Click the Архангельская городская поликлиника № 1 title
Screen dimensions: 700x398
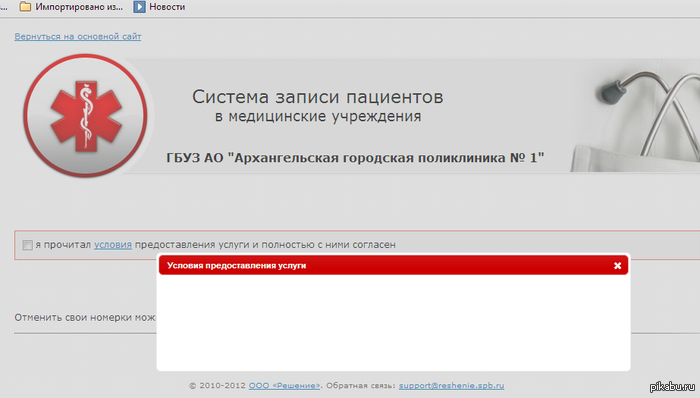tap(355, 158)
